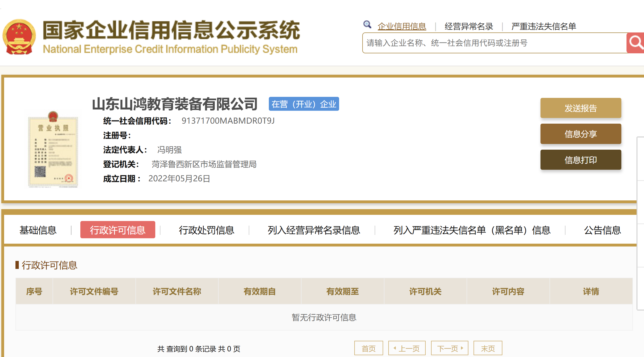Open the 经营异常名录 link

[x=469, y=26]
